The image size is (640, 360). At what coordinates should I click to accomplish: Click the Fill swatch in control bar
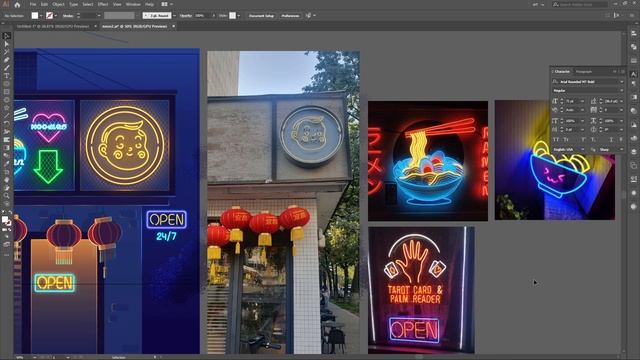coord(35,16)
